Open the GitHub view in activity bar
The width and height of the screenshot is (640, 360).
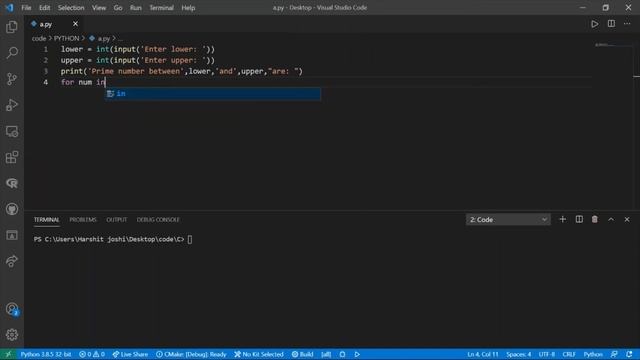[x=12, y=209]
